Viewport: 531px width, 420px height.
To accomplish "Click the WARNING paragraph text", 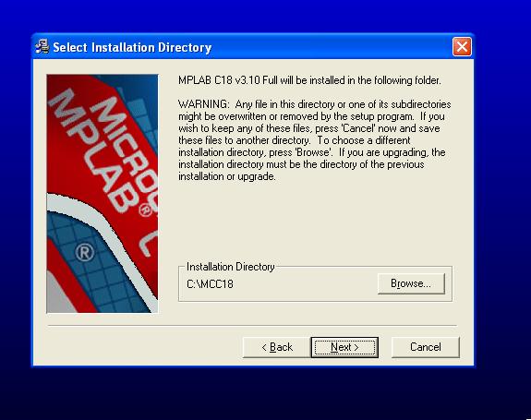I will click(315, 140).
